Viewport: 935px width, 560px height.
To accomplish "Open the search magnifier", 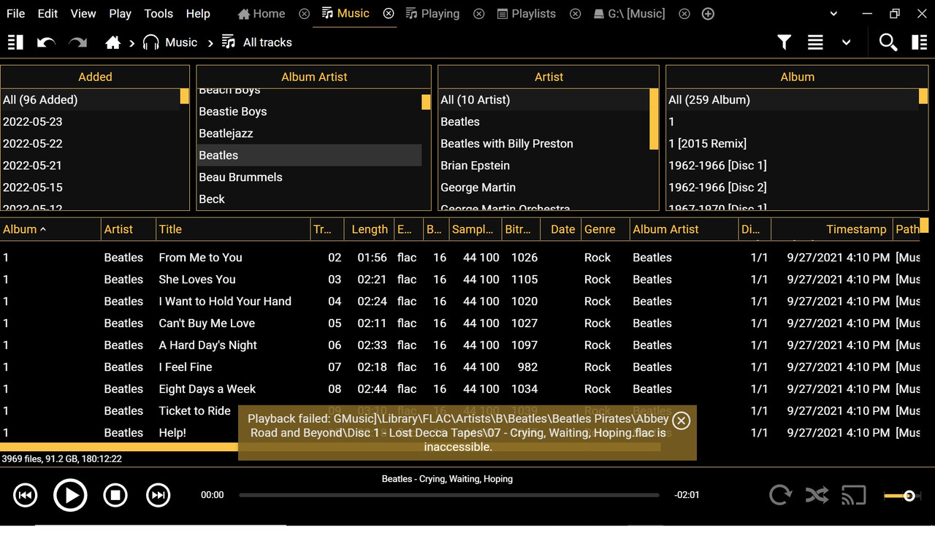I will [x=888, y=42].
